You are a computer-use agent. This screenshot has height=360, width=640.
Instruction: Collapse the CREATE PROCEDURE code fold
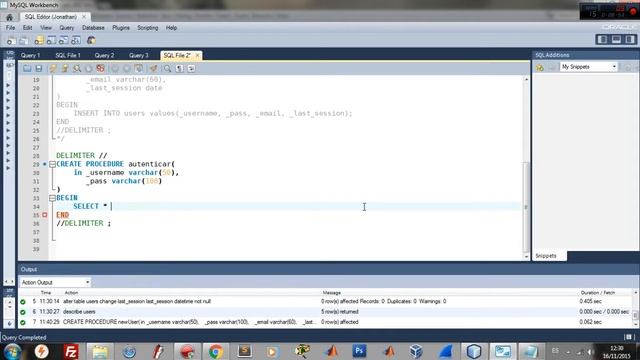(52, 164)
